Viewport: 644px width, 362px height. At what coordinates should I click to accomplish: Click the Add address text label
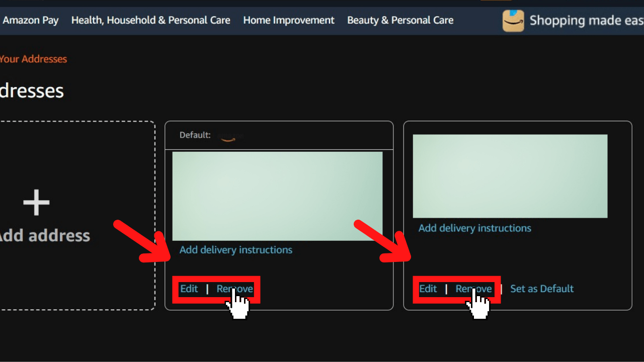(44, 235)
